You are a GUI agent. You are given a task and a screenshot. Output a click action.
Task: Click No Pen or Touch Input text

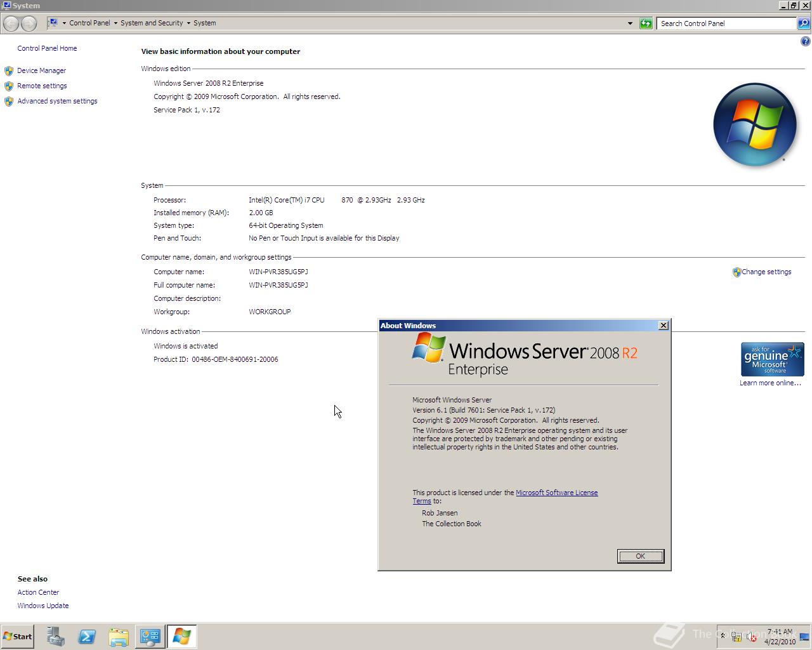(x=324, y=238)
